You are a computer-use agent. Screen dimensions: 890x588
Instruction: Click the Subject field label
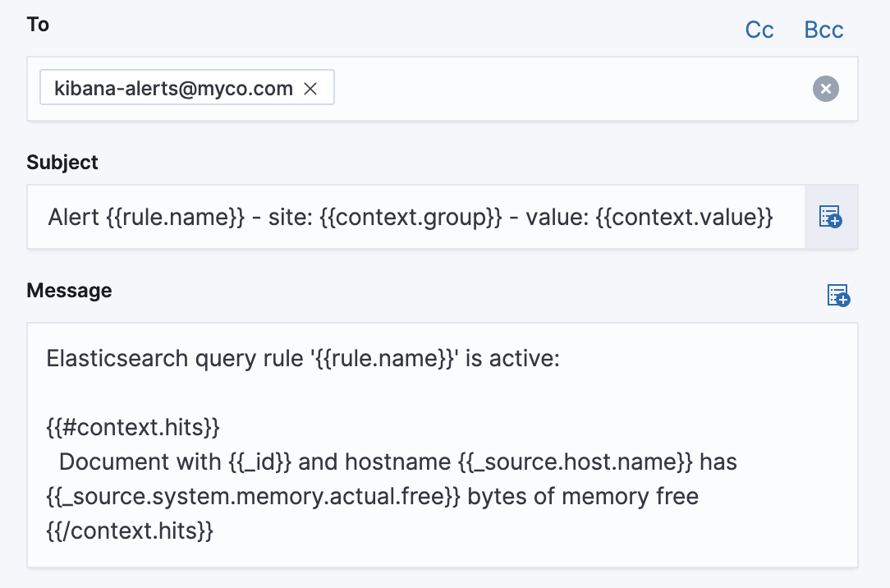[x=62, y=162]
